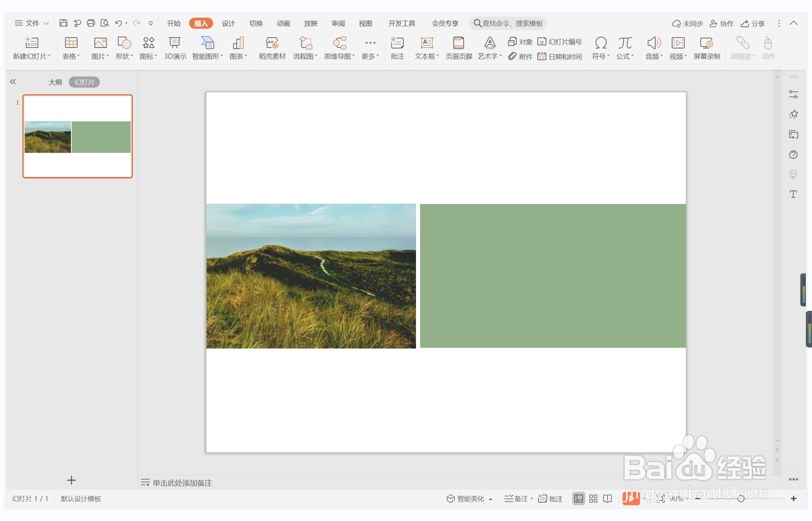Screen dimensions: 812x521
Task: Click the undo arrow icon
Action: 118,23
